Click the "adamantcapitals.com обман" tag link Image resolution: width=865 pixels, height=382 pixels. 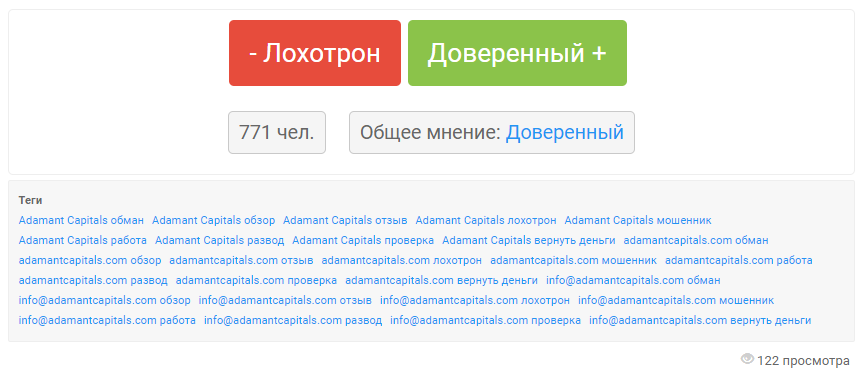tap(696, 241)
